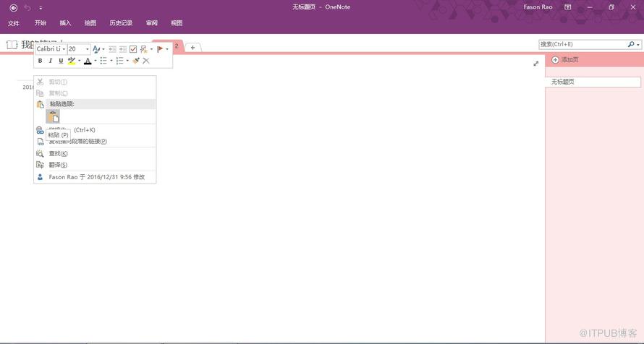Click the delete X icon in mini toolbar
This screenshot has width=644, height=344.
146,61
